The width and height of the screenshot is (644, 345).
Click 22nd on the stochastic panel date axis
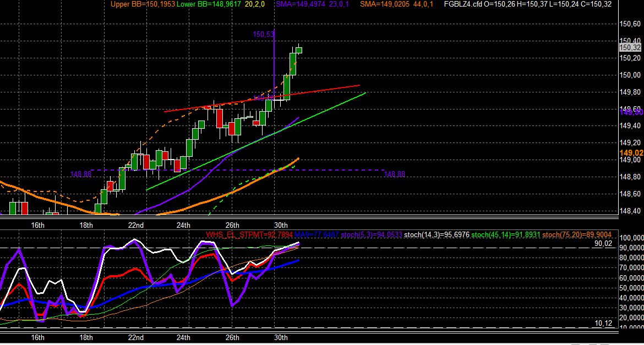(136, 338)
